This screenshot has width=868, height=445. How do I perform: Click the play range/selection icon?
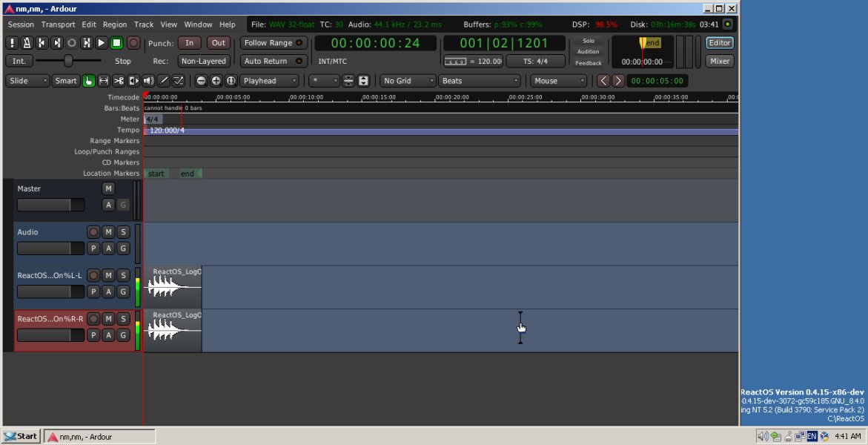[87, 43]
